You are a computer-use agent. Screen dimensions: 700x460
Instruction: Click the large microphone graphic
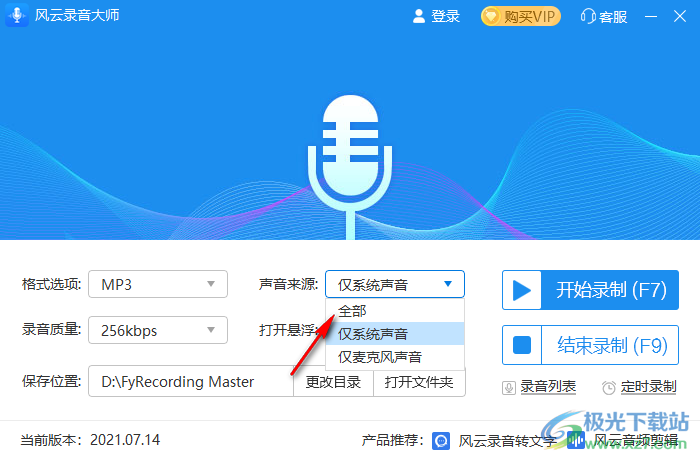[x=350, y=166]
